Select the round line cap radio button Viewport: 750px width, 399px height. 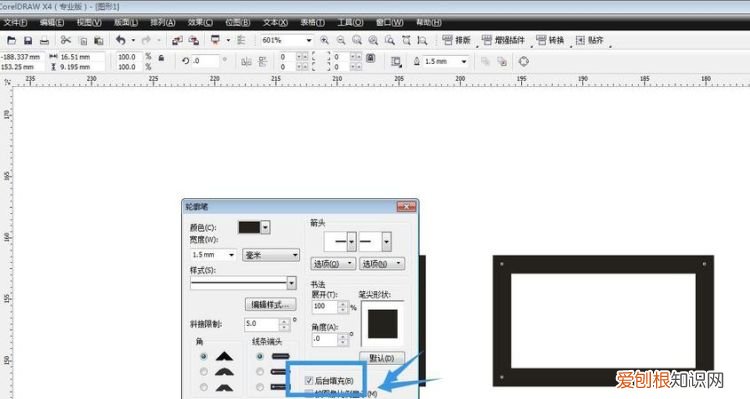260,372
